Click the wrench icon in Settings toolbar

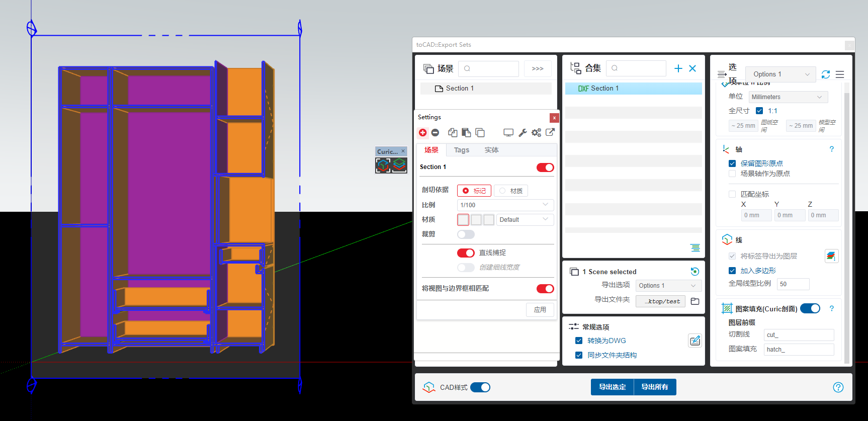click(523, 133)
